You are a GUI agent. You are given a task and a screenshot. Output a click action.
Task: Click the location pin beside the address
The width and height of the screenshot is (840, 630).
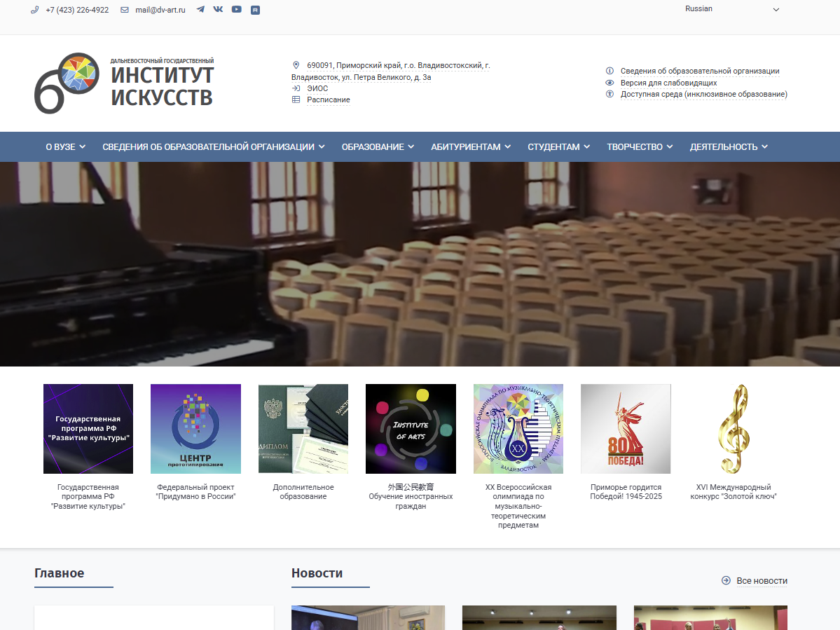click(296, 64)
